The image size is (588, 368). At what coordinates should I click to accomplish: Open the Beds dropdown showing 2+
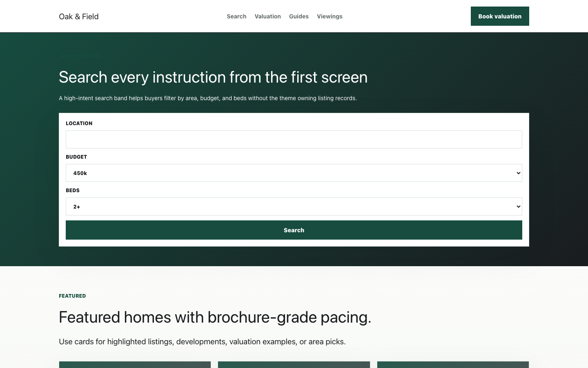point(294,206)
